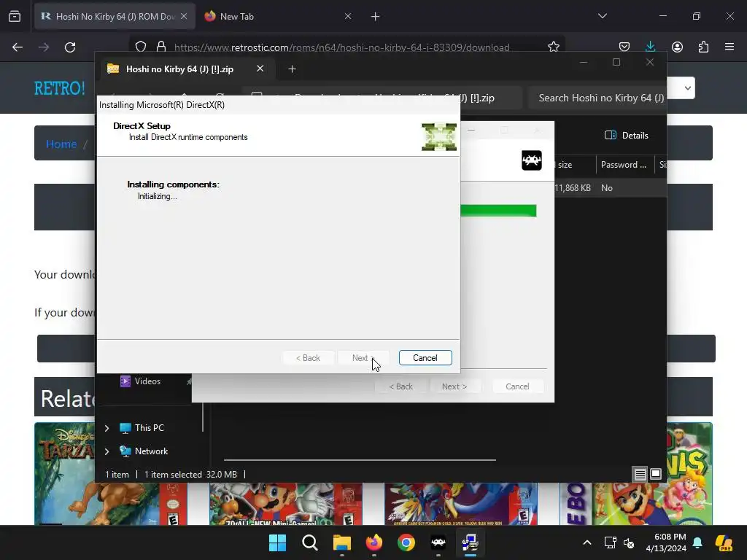Open the Firefox account icon
Viewport: 747px width, 560px height.
[x=677, y=47]
